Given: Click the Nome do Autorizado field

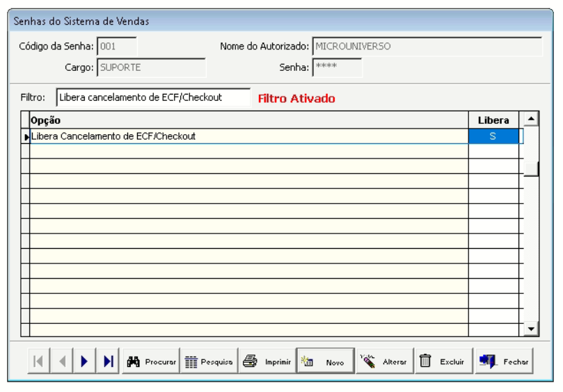Looking at the screenshot, I should pos(427,47).
